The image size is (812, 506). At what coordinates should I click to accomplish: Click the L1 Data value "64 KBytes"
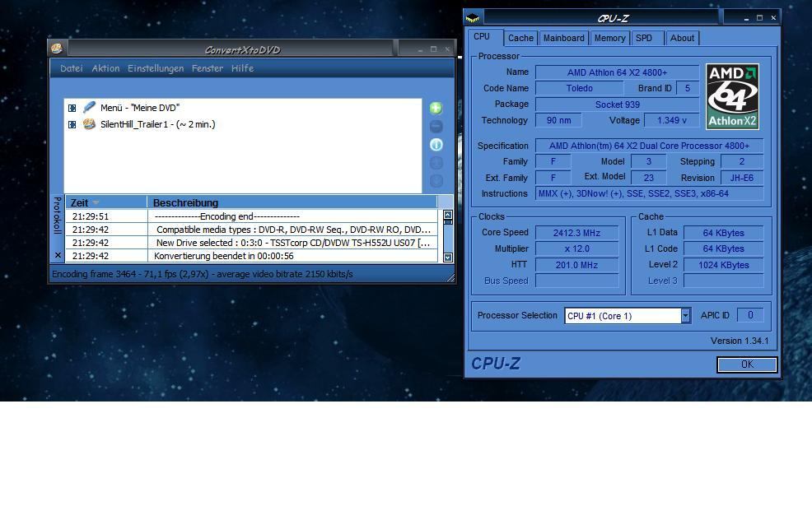(x=723, y=233)
